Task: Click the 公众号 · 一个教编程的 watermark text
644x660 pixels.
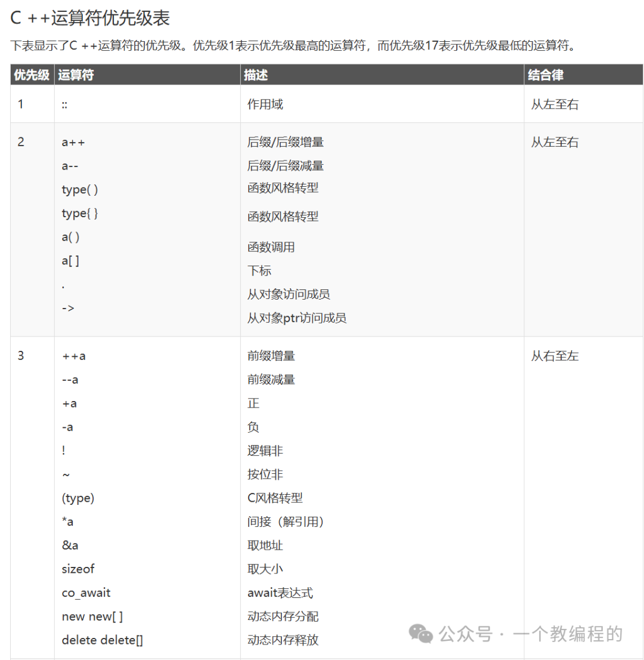Action: 531,634
